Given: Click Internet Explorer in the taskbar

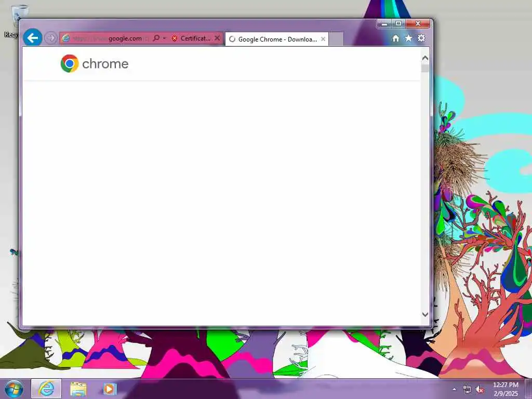Looking at the screenshot, I should click(x=46, y=389).
